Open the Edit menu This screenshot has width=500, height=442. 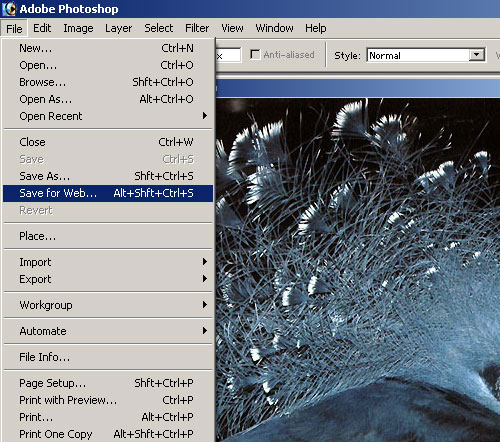(42, 28)
